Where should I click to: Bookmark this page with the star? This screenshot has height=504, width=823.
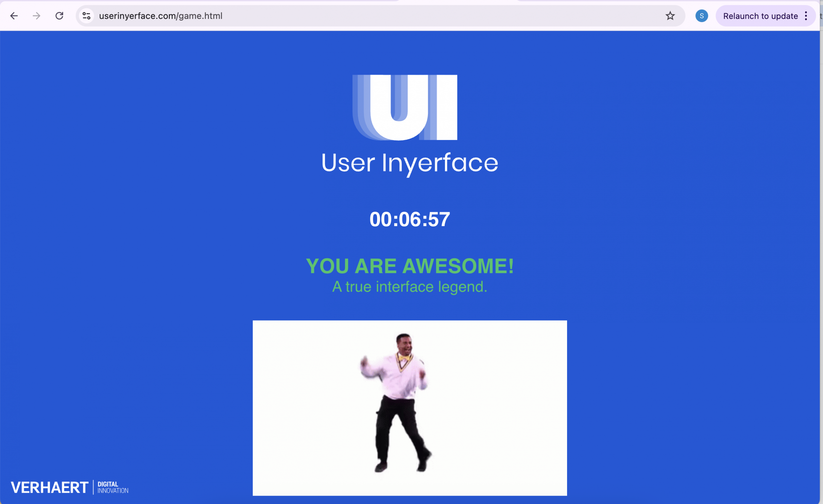(670, 16)
